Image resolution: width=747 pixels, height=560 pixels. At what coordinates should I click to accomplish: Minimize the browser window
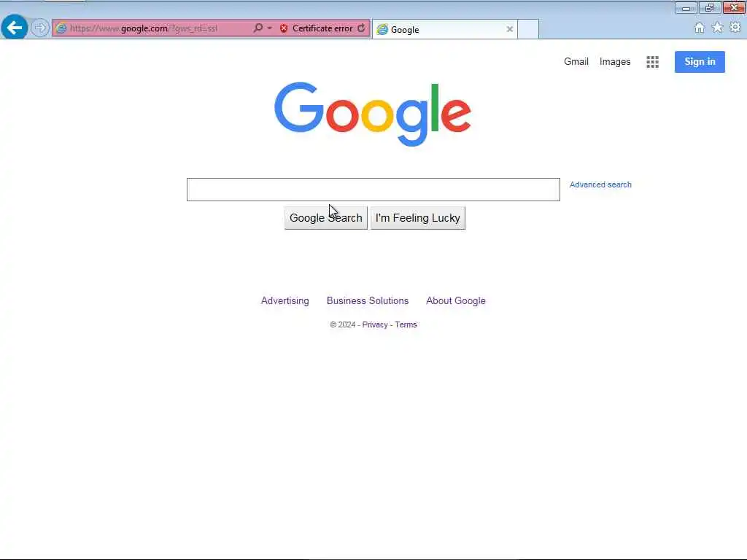pyautogui.click(x=686, y=8)
